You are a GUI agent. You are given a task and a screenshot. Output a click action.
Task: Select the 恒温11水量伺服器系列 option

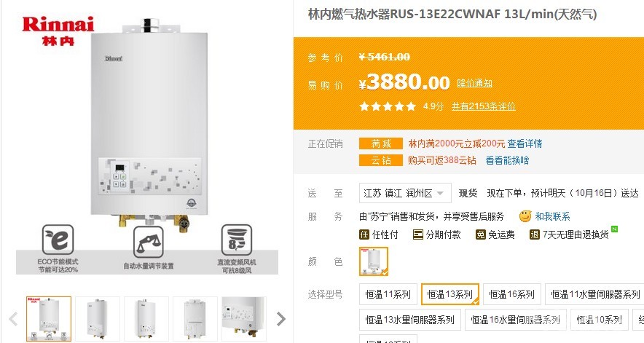[595, 294]
